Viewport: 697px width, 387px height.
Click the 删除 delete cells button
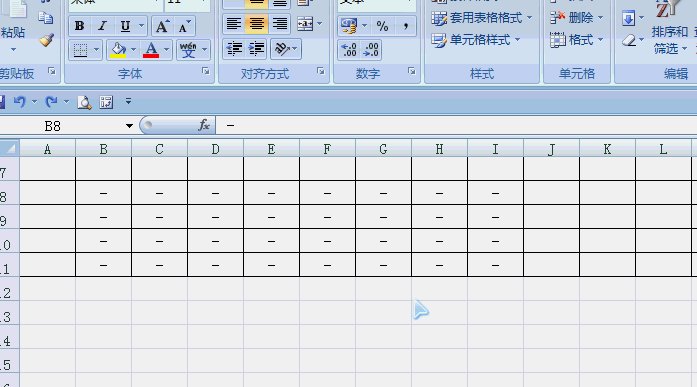tap(576, 18)
